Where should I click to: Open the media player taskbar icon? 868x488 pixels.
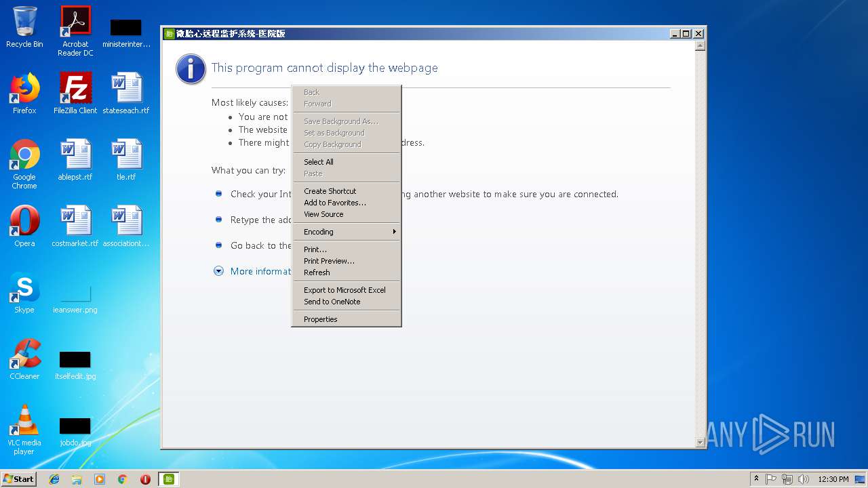coord(100,479)
